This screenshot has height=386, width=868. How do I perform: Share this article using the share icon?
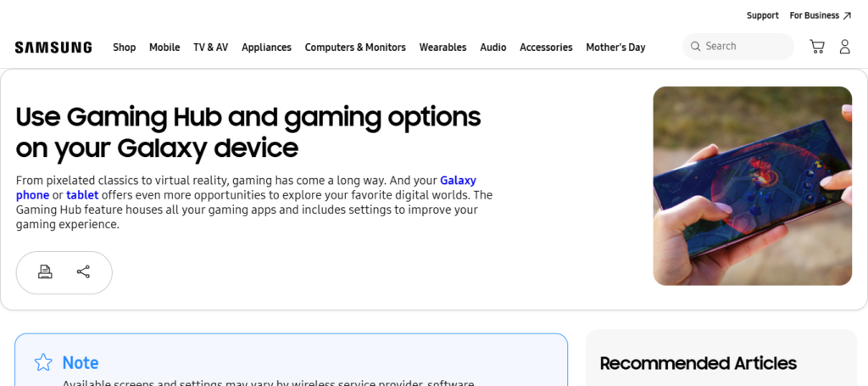(x=83, y=272)
